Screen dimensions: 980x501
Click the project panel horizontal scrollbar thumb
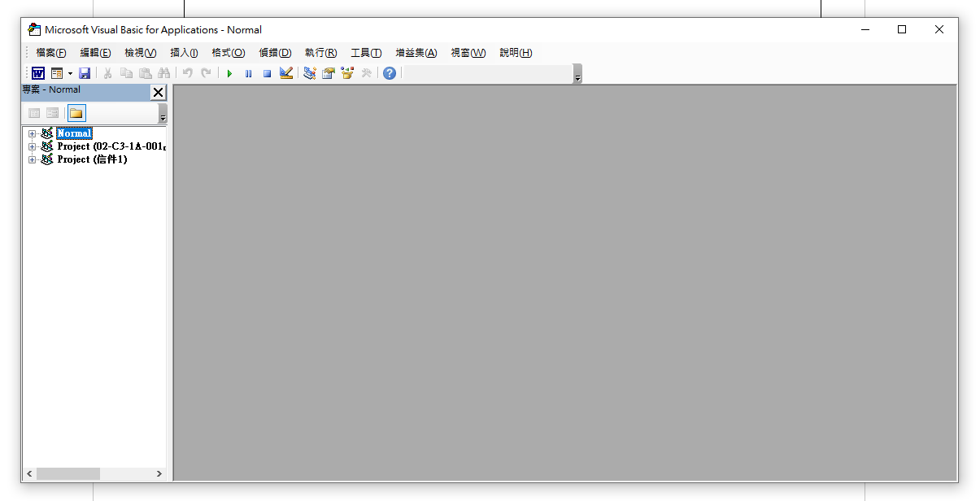[68, 473]
